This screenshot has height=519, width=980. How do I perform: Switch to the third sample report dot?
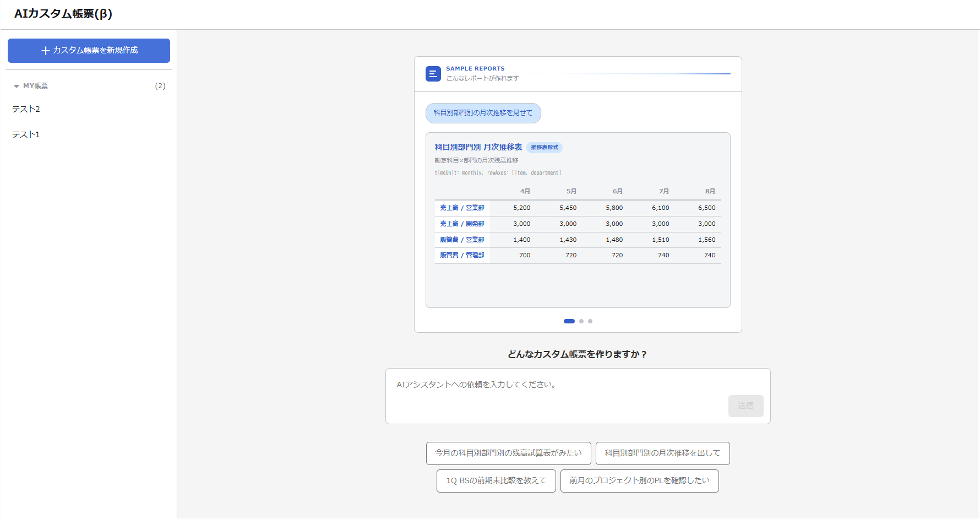point(590,321)
